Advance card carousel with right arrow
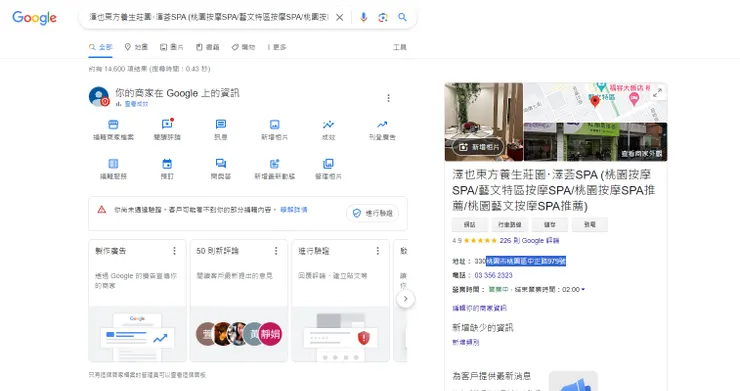This screenshot has width=740, height=391. 405,299
